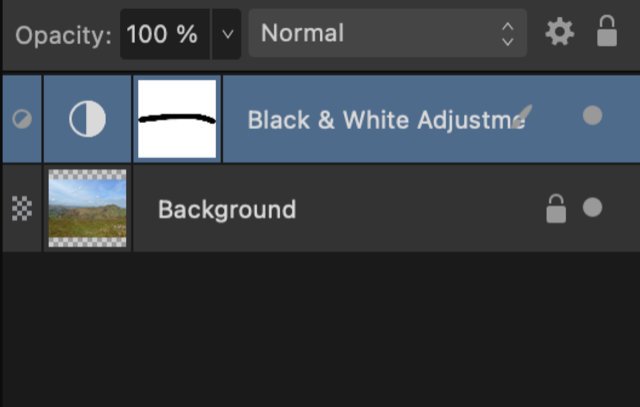The height and width of the screenshot is (407, 640).
Task: Click the empty space right of the Background name
Action: coord(420,210)
